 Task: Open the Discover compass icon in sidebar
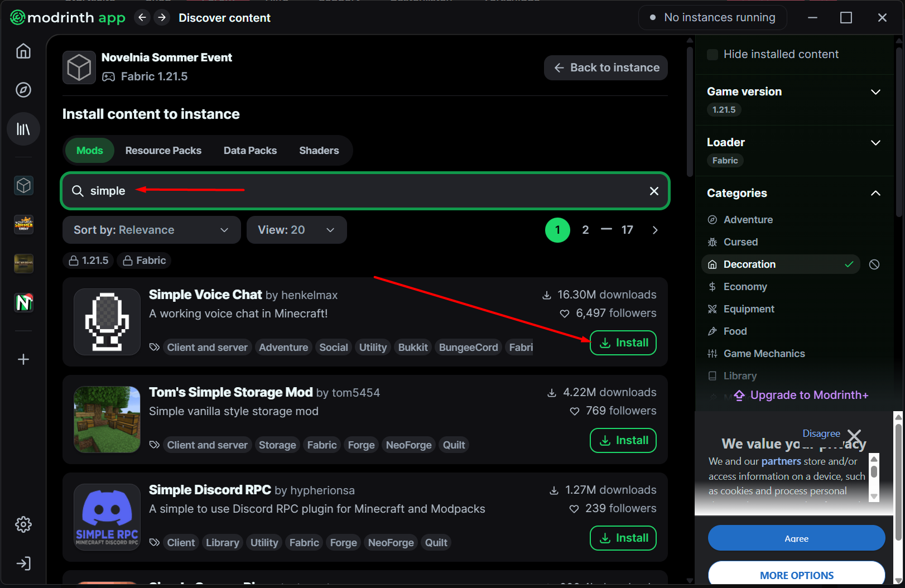click(x=23, y=90)
